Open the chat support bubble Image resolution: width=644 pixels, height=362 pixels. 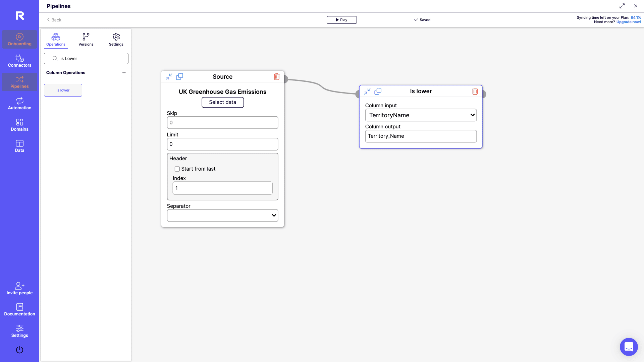(629, 347)
